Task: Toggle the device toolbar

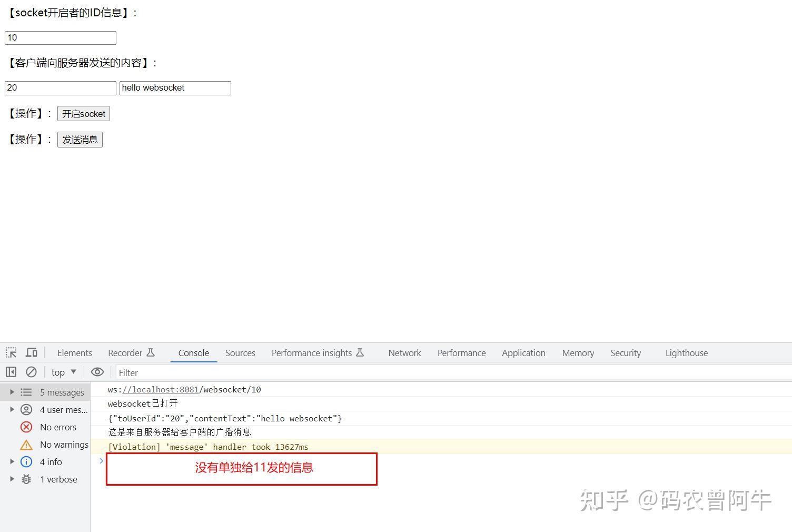Action: click(31, 352)
